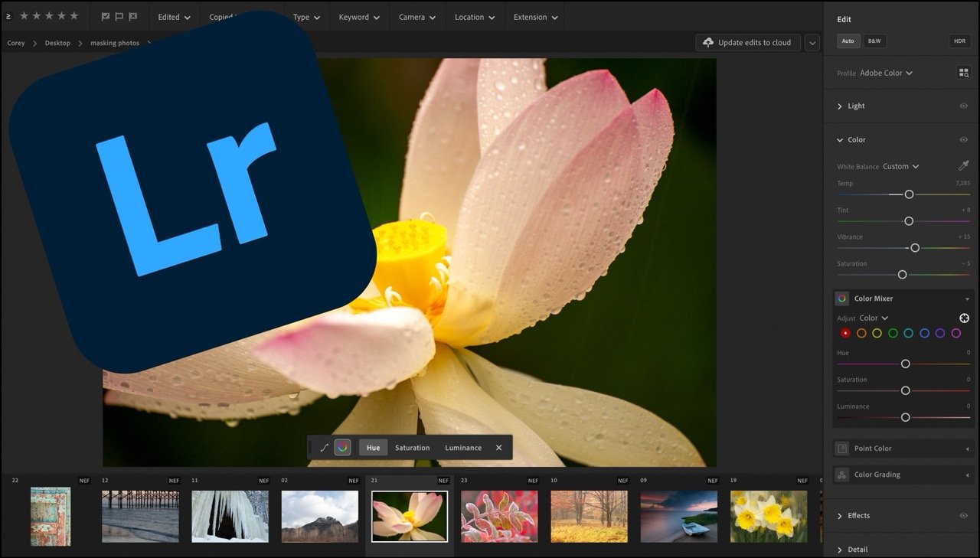Select the white balance eyedropper
The image size is (980, 558).
tap(964, 166)
